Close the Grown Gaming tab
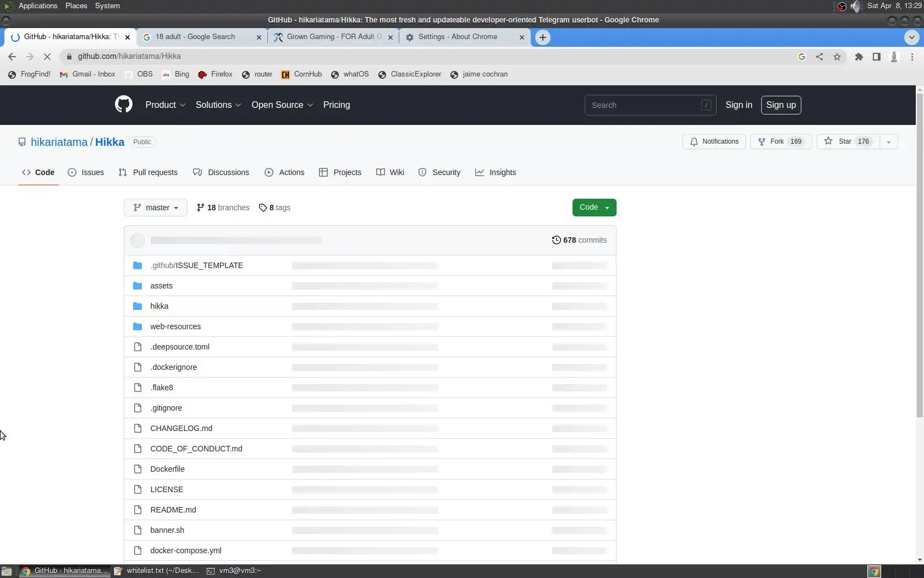924x578 pixels. tap(391, 37)
